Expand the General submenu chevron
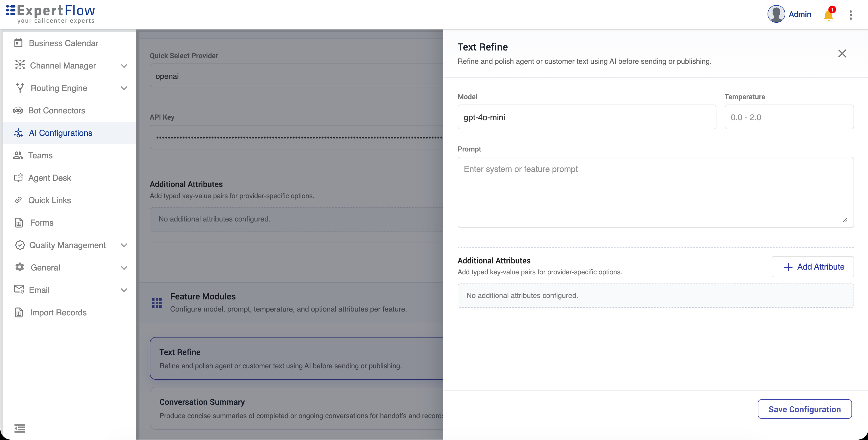 pos(124,268)
